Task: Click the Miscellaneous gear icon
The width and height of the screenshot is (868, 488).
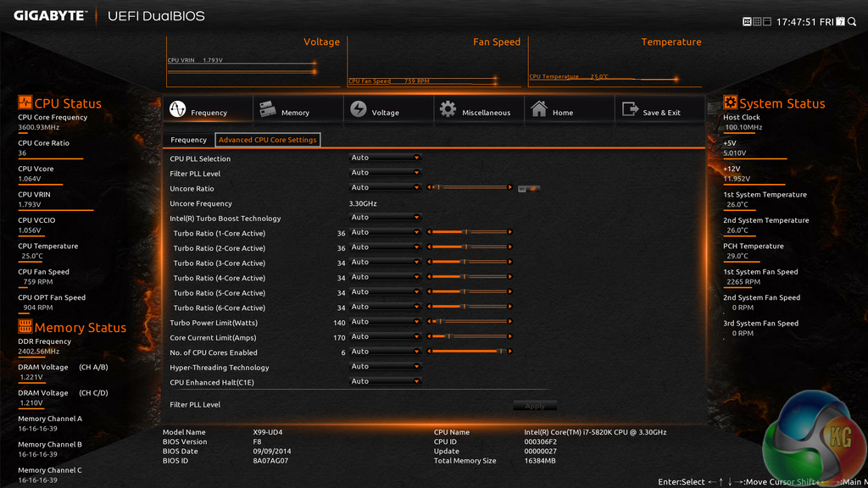Action: pyautogui.click(x=448, y=109)
